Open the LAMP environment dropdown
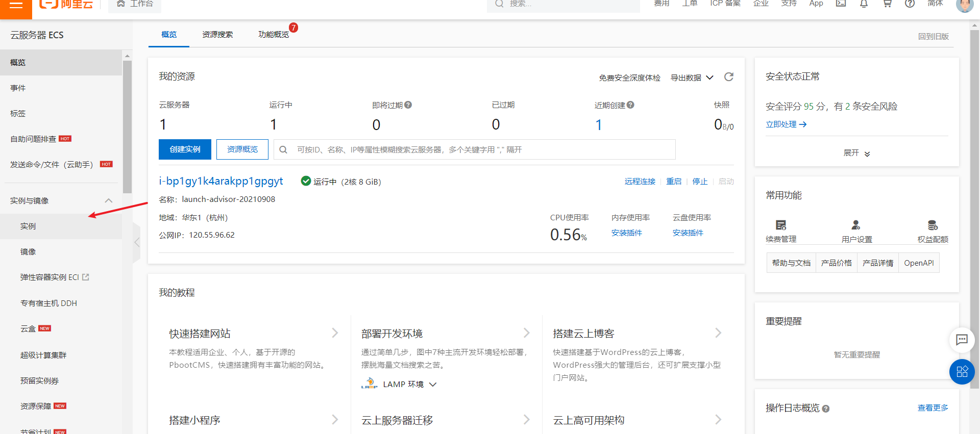The image size is (980, 434). pyautogui.click(x=433, y=385)
